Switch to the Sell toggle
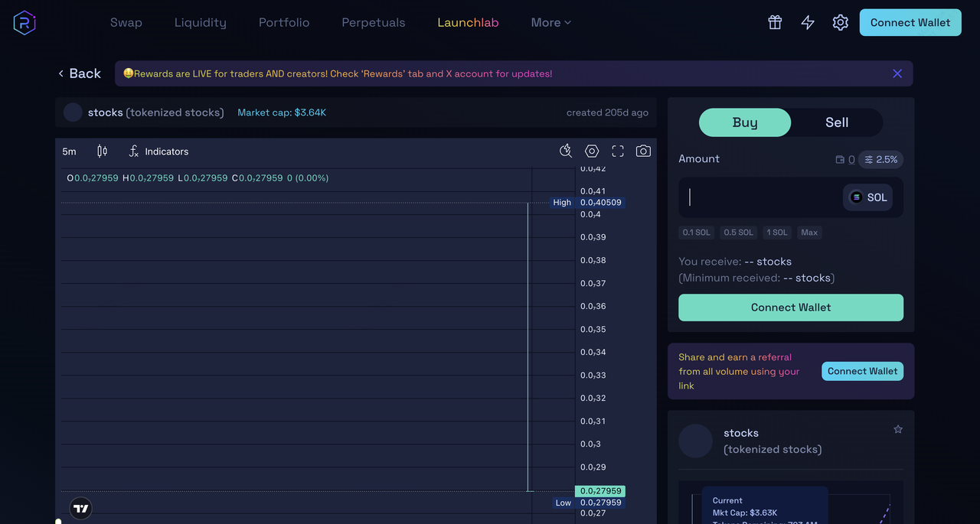 tap(836, 122)
